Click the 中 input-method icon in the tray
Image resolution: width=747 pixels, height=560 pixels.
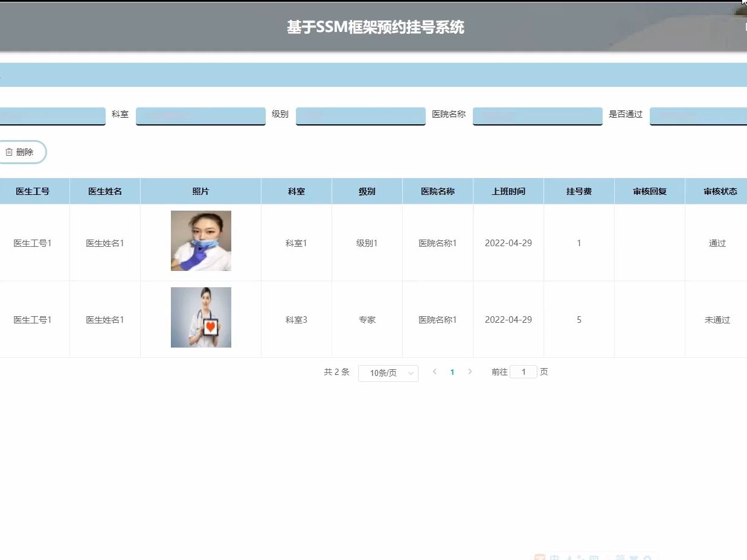point(553,556)
